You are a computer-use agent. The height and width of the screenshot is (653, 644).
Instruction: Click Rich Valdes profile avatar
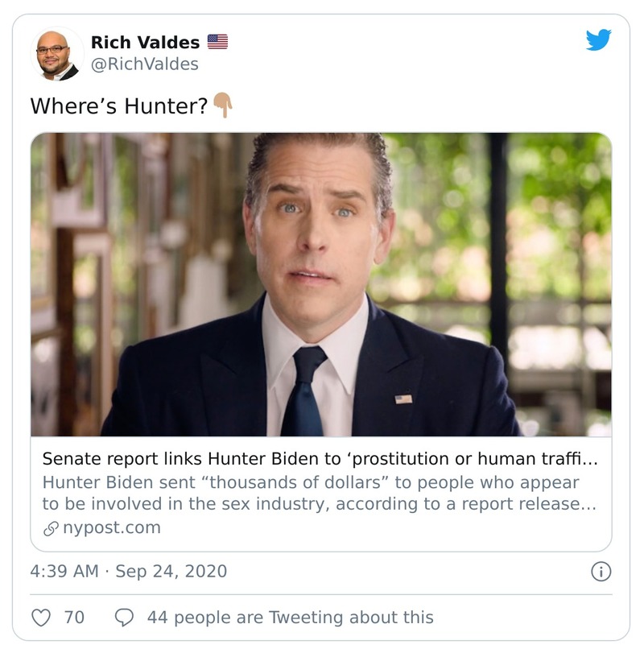(x=59, y=53)
